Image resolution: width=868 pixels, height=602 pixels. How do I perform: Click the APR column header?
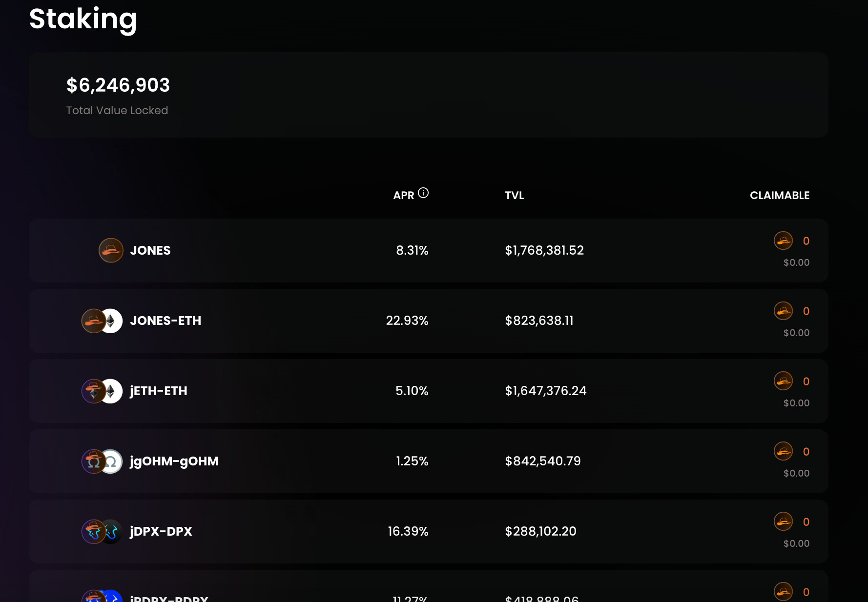404,195
